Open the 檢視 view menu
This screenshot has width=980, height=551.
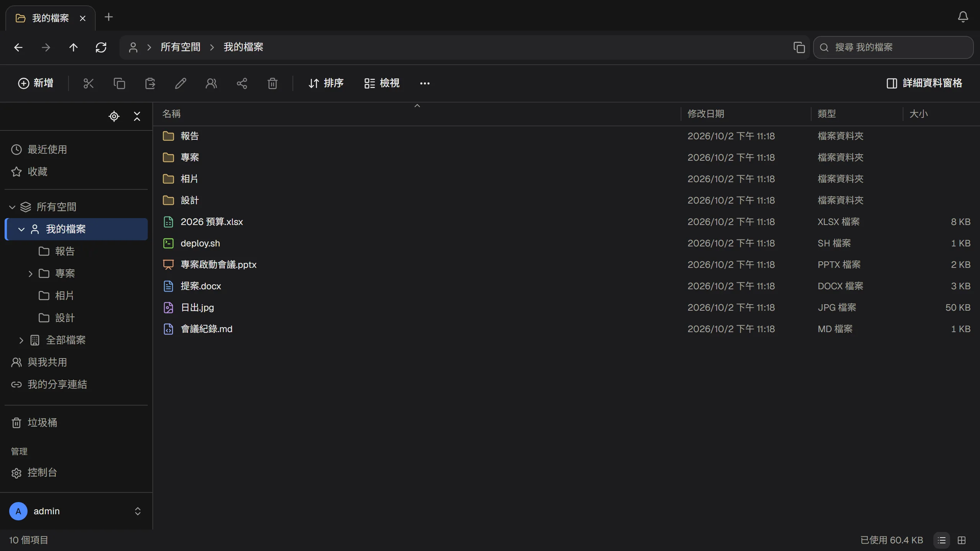(x=382, y=83)
